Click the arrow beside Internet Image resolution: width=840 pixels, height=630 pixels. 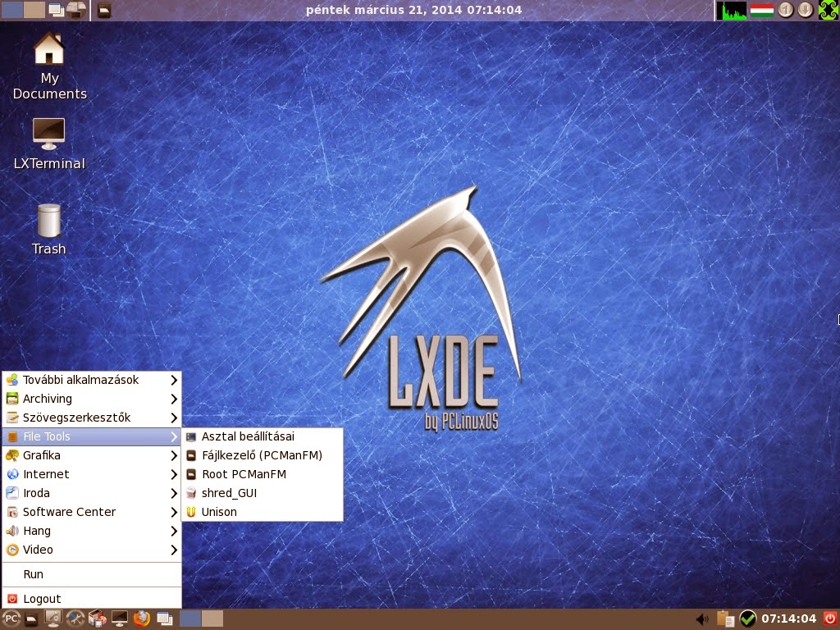(x=174, y=474)
